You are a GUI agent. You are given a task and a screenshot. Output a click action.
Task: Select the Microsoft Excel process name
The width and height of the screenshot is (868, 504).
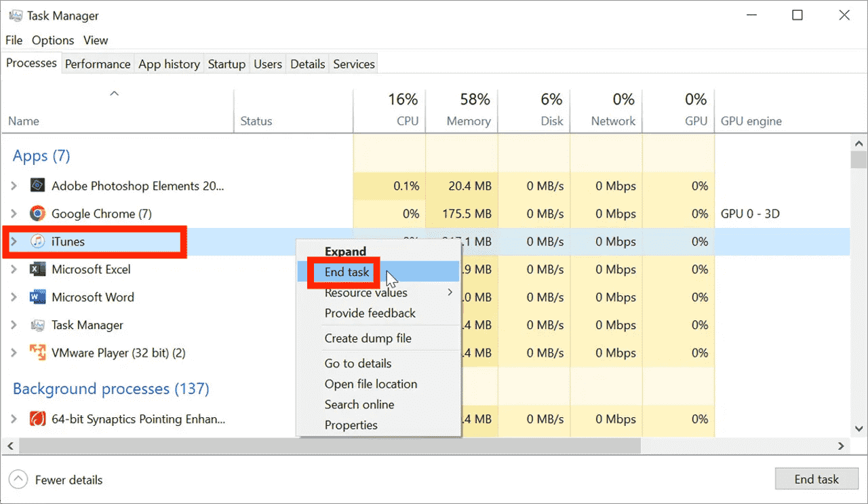click(x=91, y=269)
